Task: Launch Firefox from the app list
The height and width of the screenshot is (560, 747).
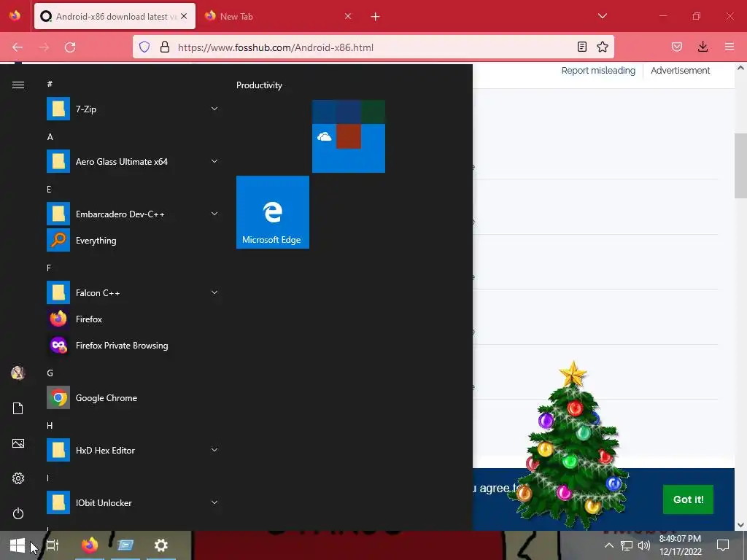Action: click(x=132, y=319)
